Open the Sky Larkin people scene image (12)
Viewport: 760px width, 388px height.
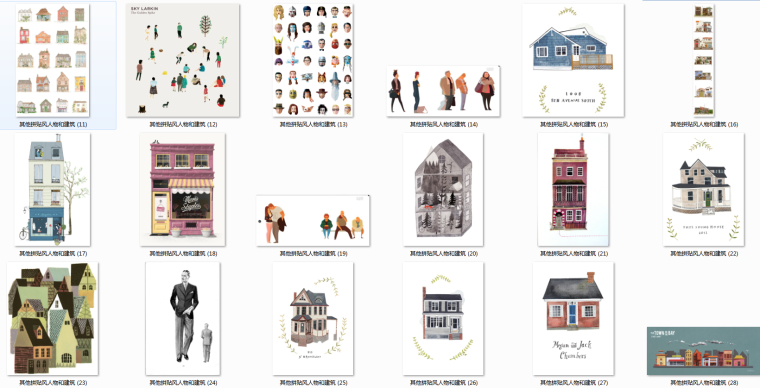click(183, 61)
